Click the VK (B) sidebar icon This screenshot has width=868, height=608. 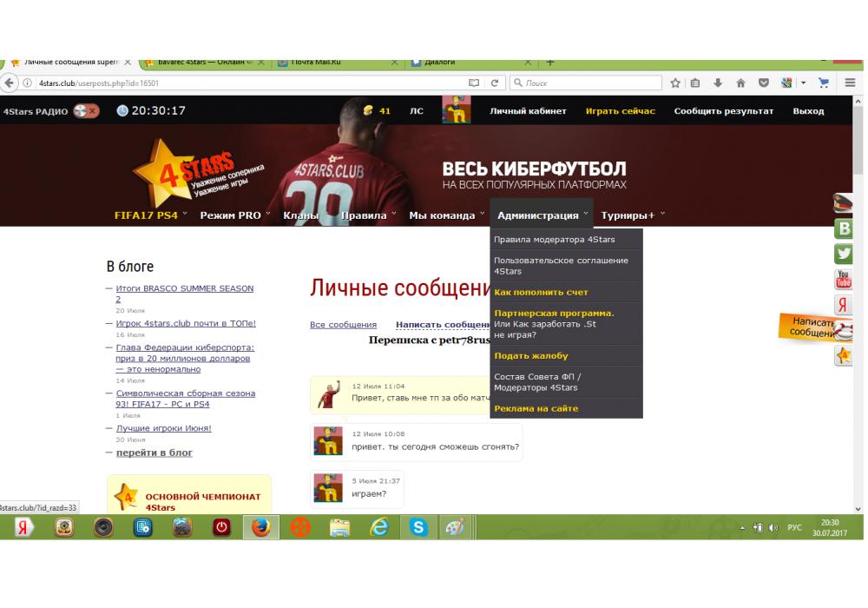843,228
